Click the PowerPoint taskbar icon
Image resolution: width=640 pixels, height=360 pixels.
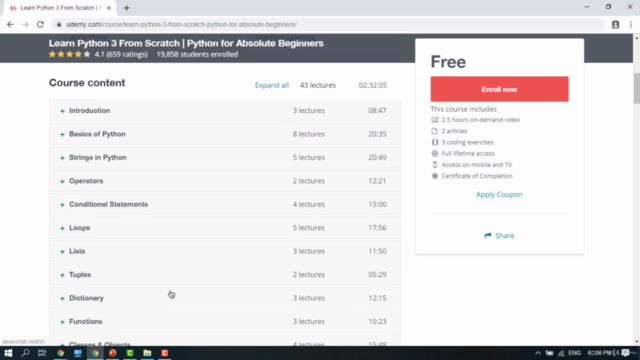click(113, 353)
